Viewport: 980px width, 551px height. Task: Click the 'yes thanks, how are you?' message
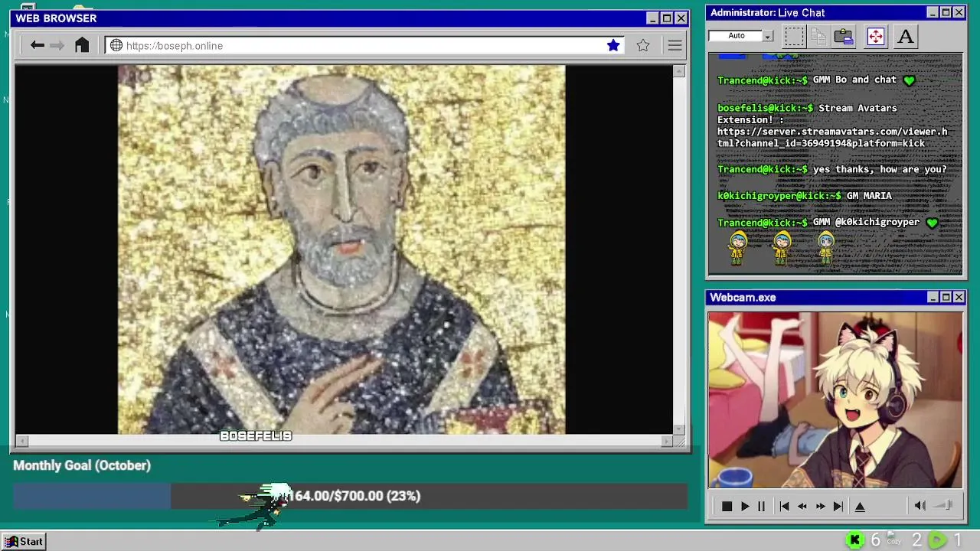point(880,169)
